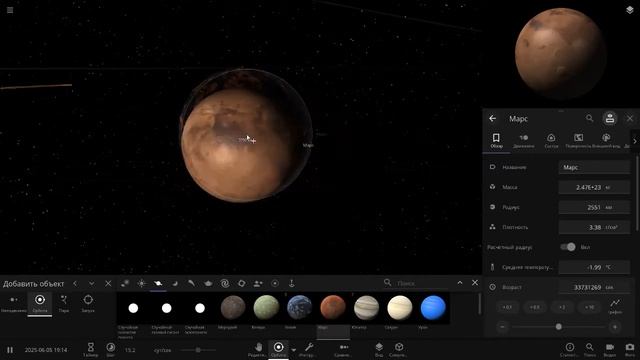
Task: Click the Радиус value 2551
Action: tap(594, 207)
